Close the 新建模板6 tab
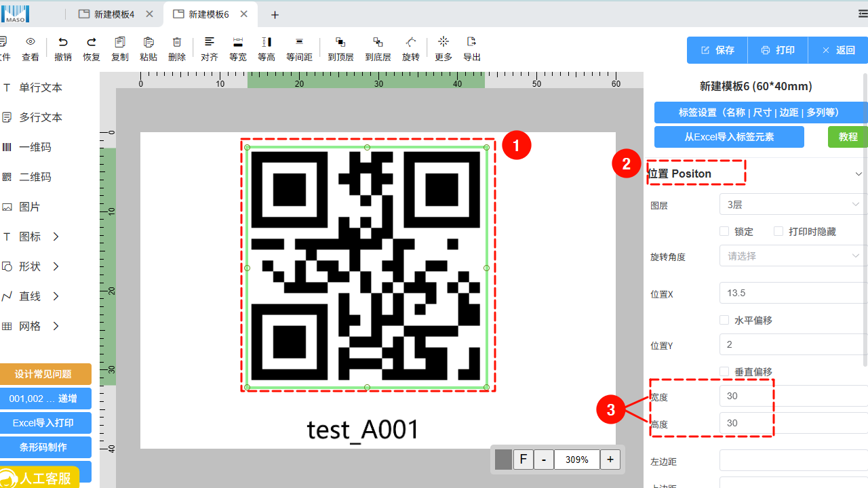The image size is (868, 488). (244, 14)
